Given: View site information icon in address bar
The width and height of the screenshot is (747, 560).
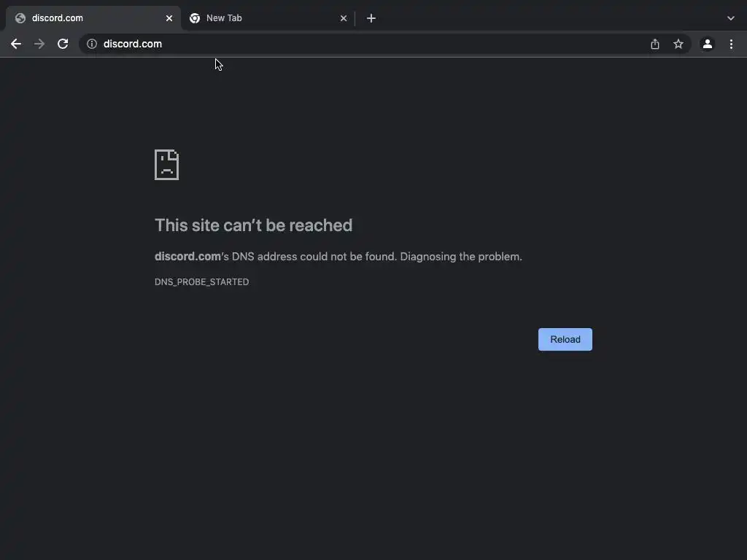Looking at the screenshot, I should pyautogui.click(x=92, y=44).
